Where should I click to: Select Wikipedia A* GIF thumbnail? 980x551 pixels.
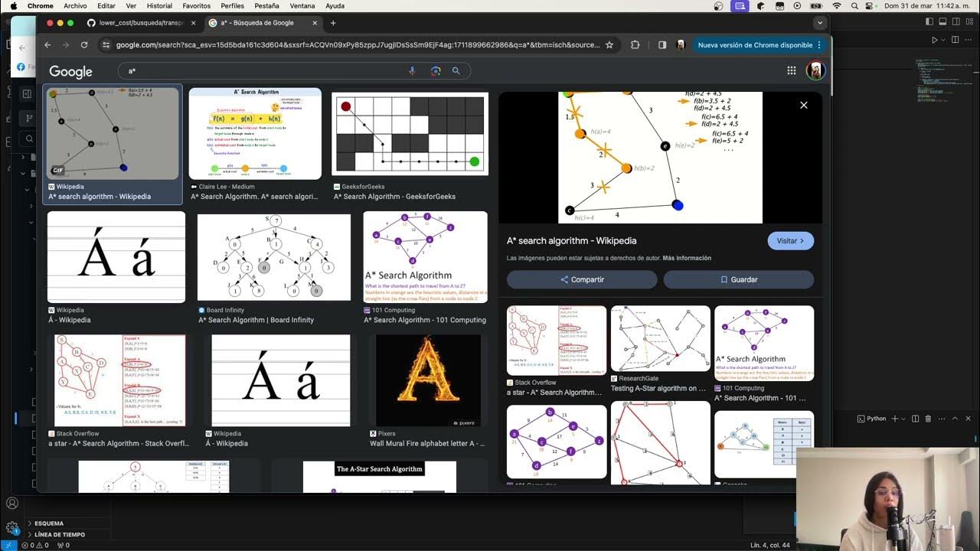(113, 133)
